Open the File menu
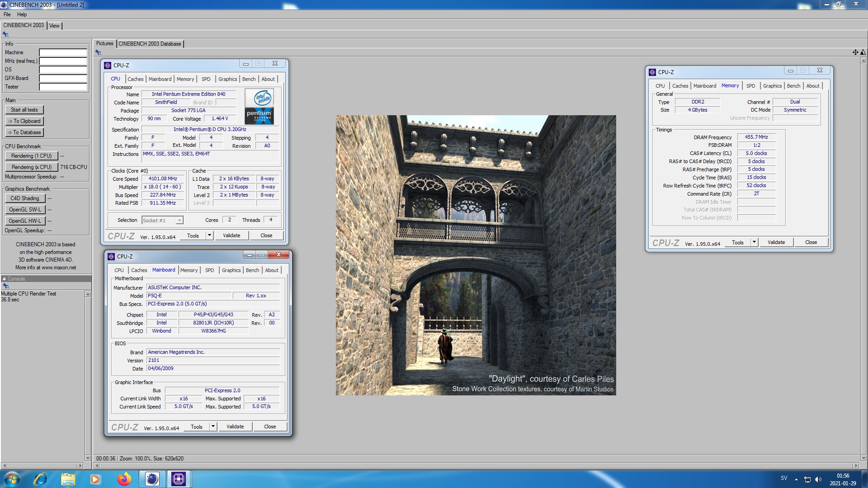 (7, 14)
